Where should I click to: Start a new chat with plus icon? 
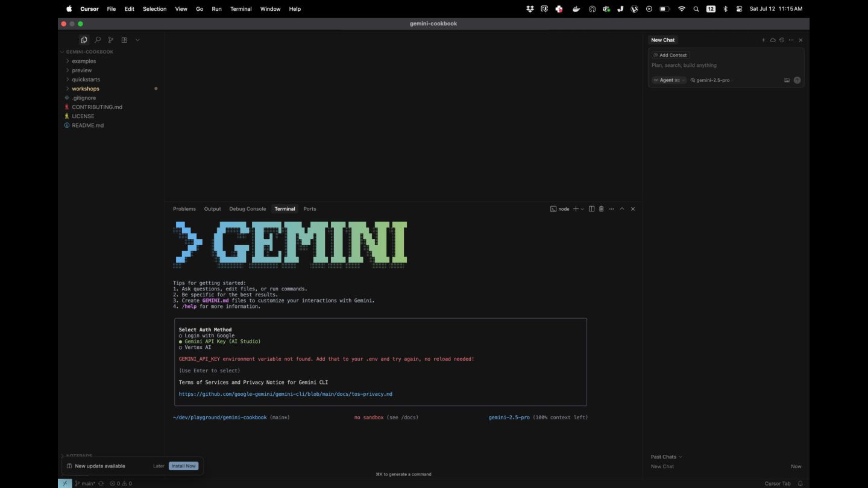pyautogui.click(x=763, y=40)
